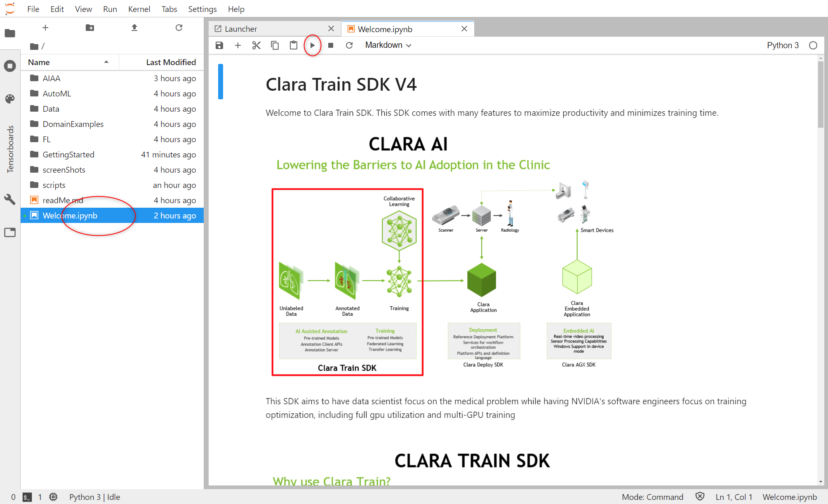This screenshot has height=504, width=828.
Task: Paste cells using the clipboard icon
Action: point(293,45)
